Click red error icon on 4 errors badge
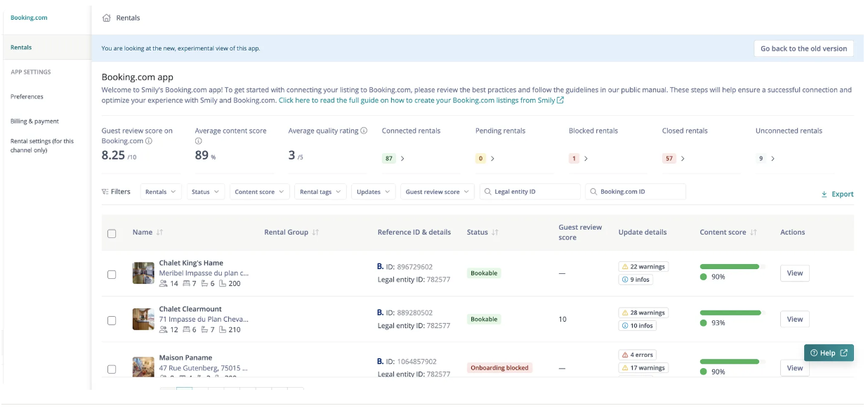The width and height of the screenshot is (868, 413). tap(625, 355)
